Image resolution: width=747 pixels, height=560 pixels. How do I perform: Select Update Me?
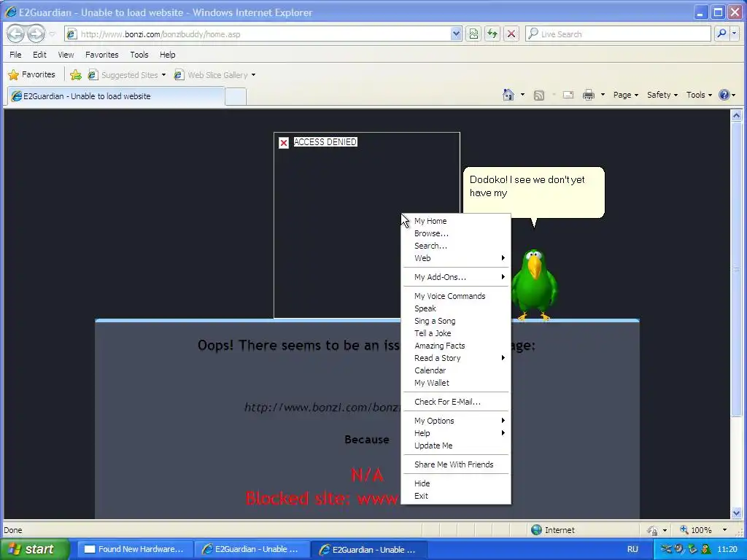tap(457, 446)
